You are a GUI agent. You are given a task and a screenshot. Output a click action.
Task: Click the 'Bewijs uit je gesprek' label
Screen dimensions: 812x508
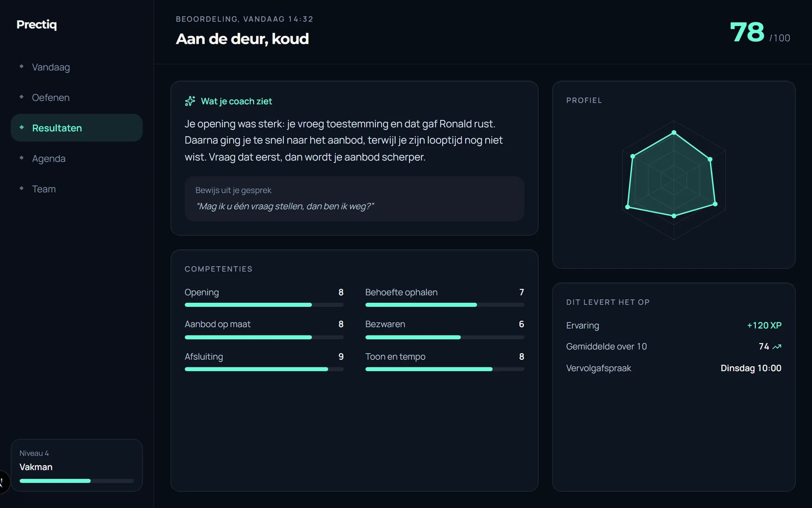[x=233, y=190]
